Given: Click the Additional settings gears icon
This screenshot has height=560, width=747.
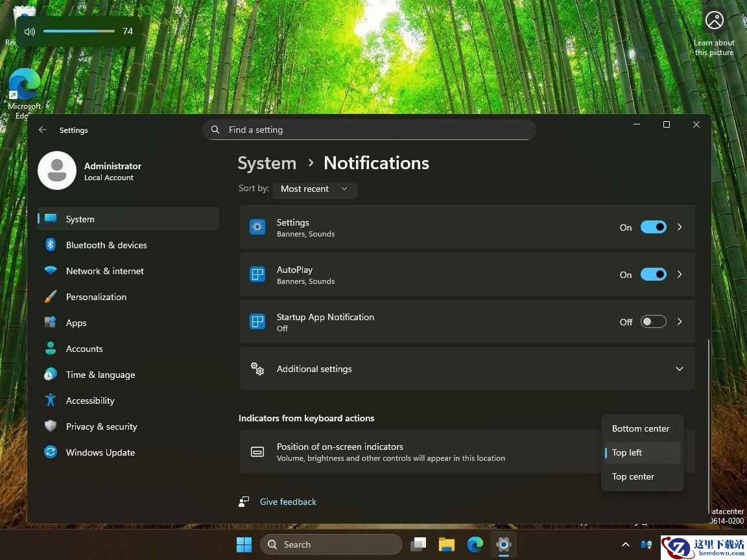Looking at the screenshot, I should 257,369.
